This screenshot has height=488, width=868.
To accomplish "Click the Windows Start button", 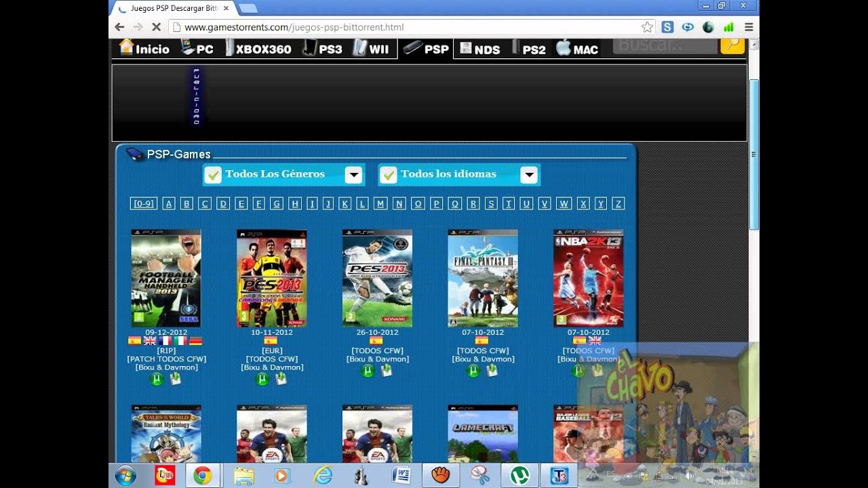I will click(125, 476).
